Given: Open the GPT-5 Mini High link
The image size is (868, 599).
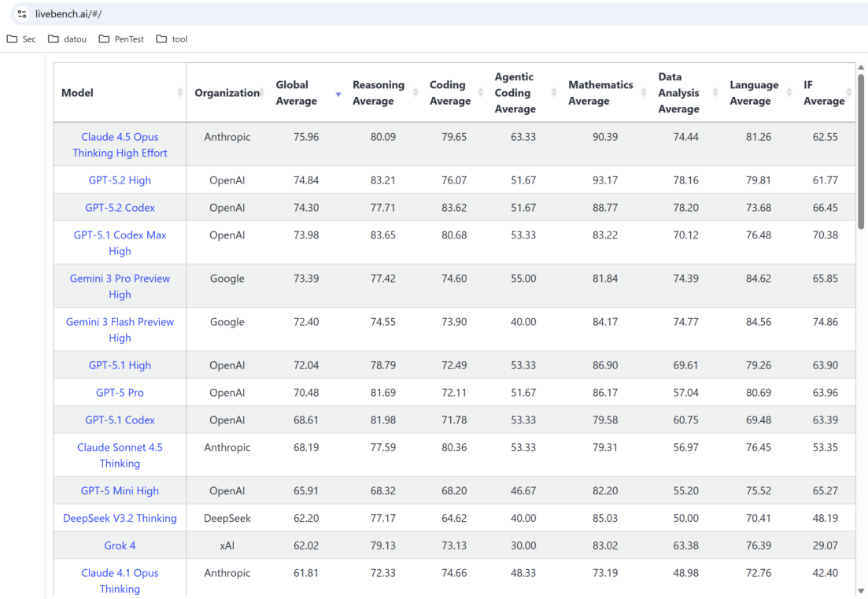Looking at the screenshot, I should tap(120, 490).
